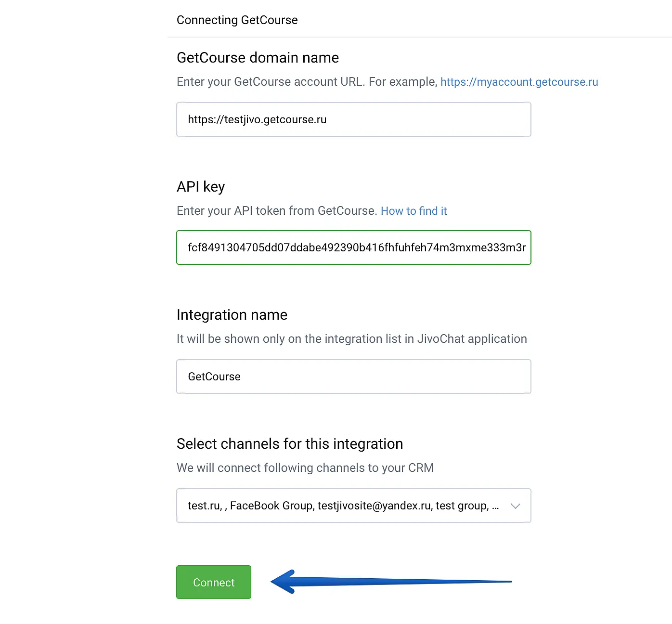
Task: Click into the API key input field
Action: click(x=354, y=247)
